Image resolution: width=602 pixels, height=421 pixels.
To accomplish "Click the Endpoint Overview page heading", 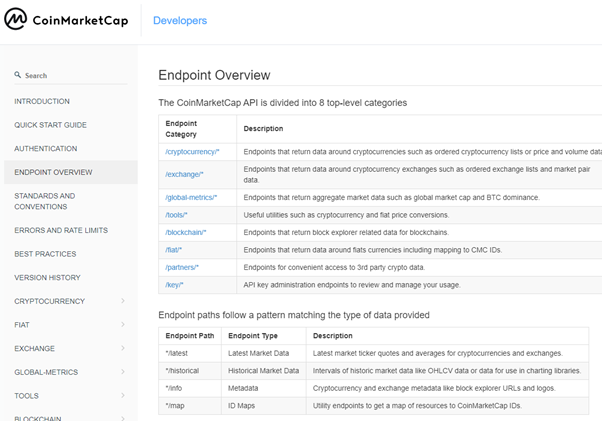I will (x=214, y=75).
